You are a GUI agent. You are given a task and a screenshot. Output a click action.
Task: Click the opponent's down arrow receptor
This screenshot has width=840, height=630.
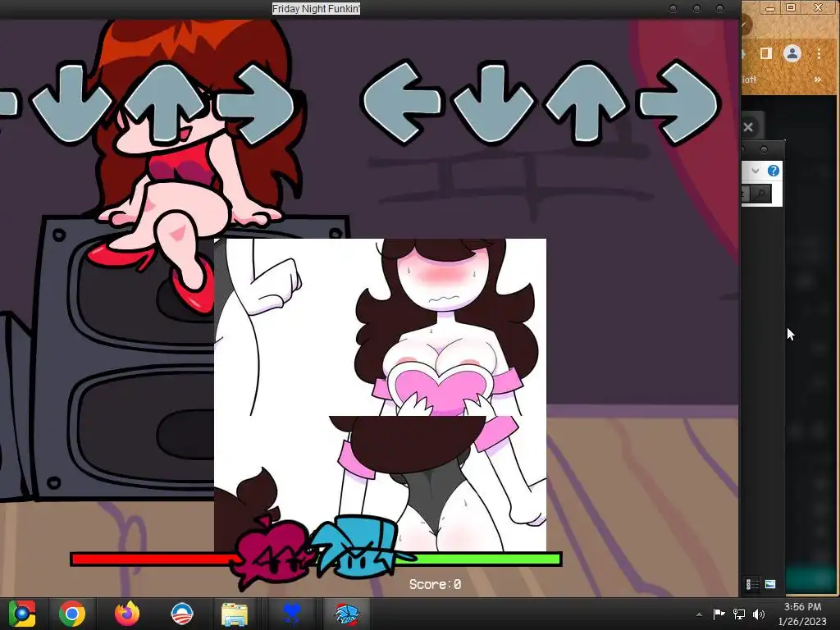[x=71, y=103]
